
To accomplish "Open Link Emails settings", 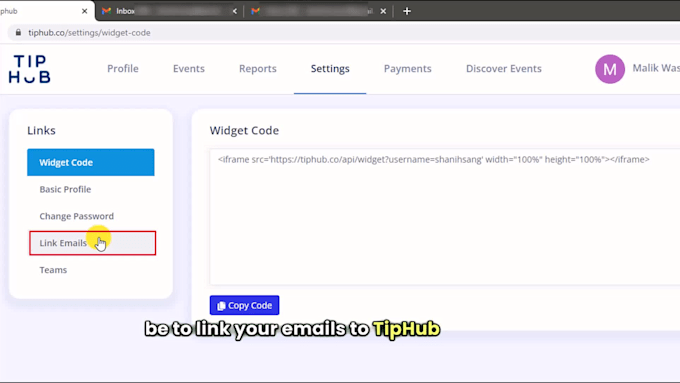I will tap(92, 243).
